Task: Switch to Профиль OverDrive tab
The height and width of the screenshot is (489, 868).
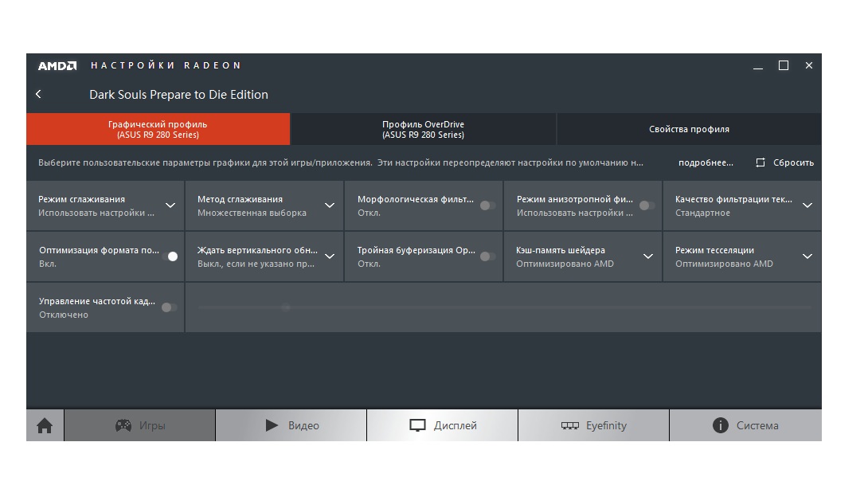Action: (423, 129)
